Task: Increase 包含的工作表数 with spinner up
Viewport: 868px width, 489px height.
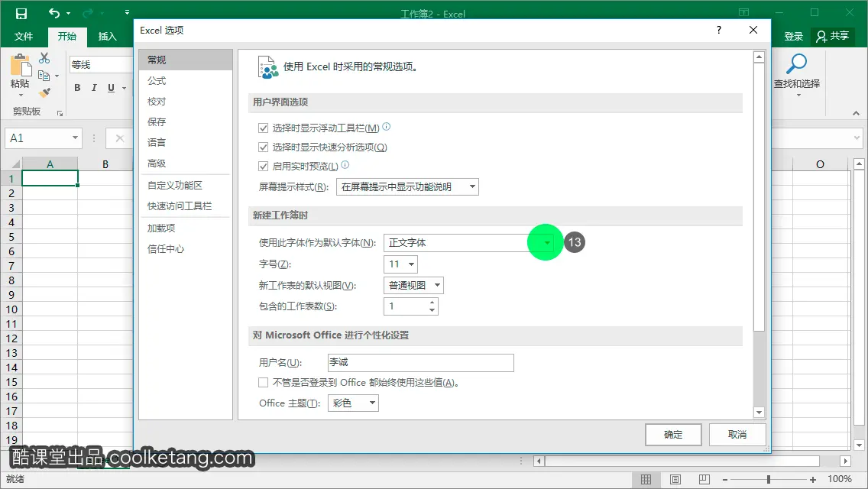Action: pyautogui.click(x=432, y=303)
